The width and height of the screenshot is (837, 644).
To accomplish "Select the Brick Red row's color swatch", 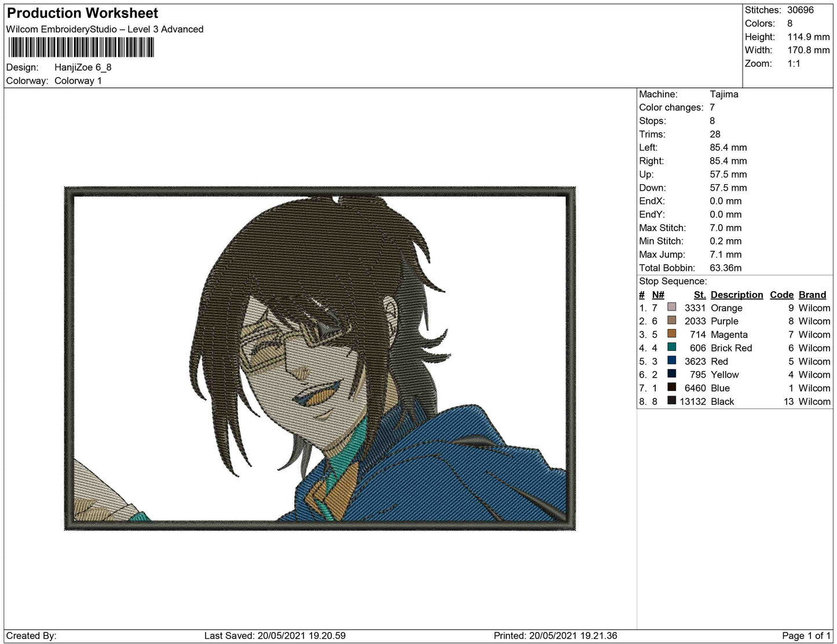I will click(x=672, y=347).
